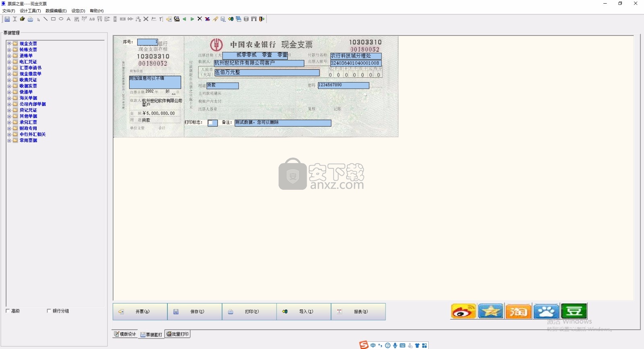Select the rectangle drawing tool
The width and height of the screenshot is (644, 349).
(x=53, y=19)
